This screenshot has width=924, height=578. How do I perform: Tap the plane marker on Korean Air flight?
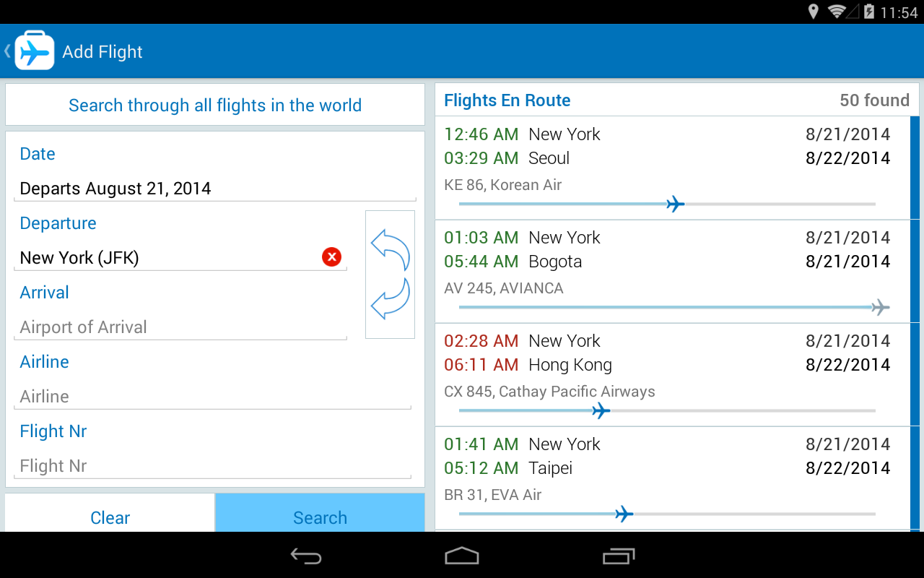click(x=675, y=204)
